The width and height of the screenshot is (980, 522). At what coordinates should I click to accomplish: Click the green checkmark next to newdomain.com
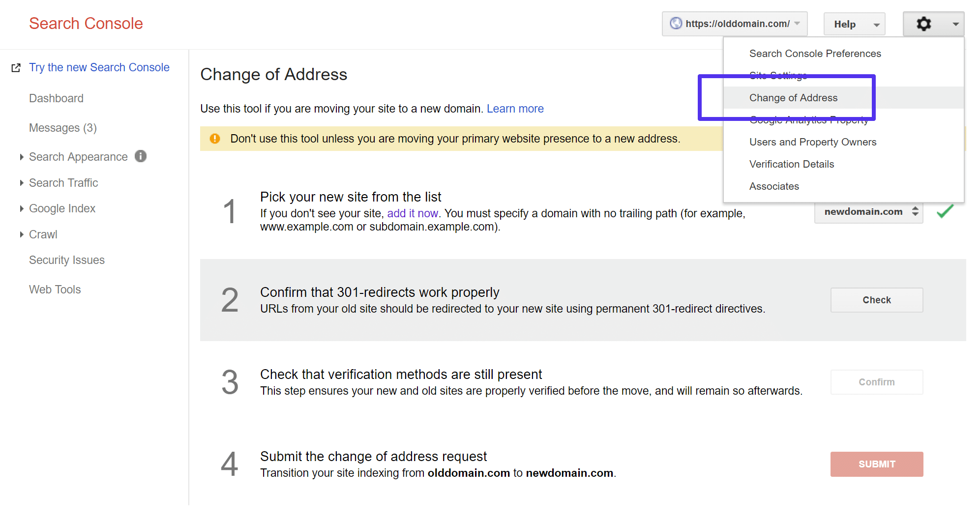945,211
